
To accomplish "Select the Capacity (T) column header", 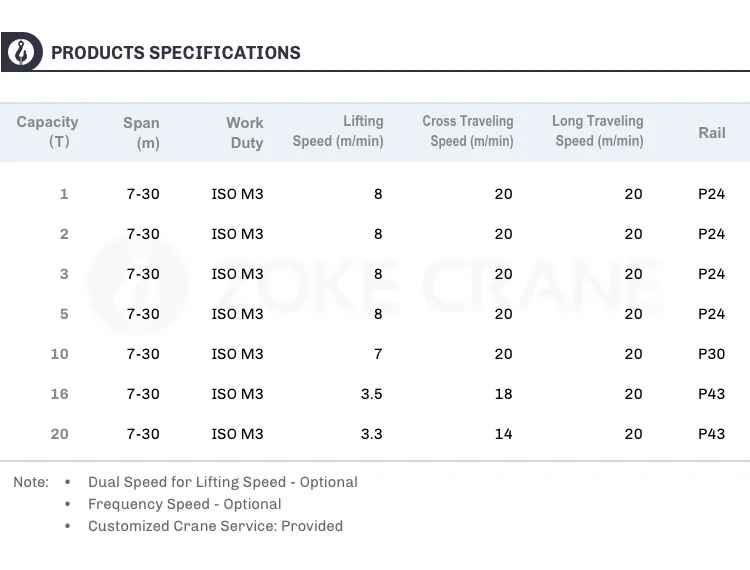I will [47, 132].
